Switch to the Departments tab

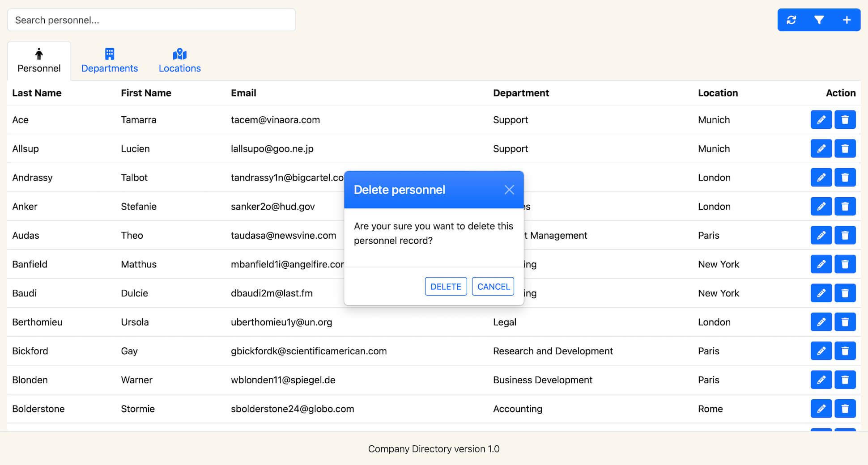110,61
